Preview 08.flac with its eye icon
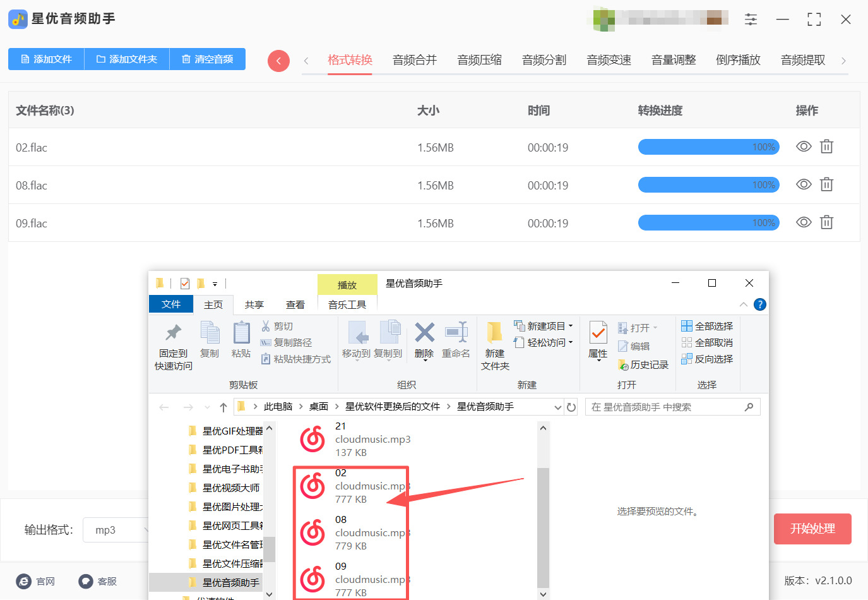 tap(804, 184)
